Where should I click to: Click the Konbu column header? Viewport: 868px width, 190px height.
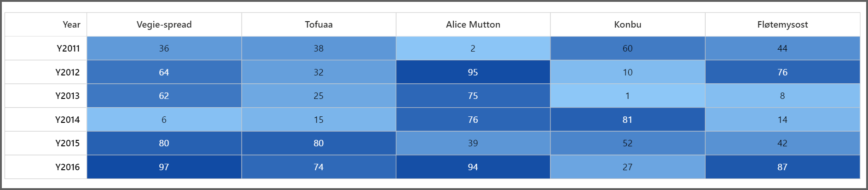click(x=627, y=24)
